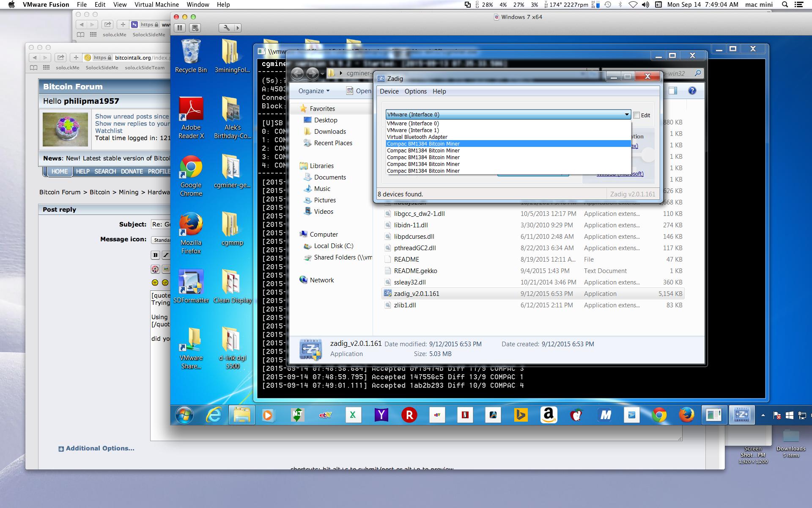Select libpdcurses.dll file
This screenshot has height=508, width=812.
[414, 237]
